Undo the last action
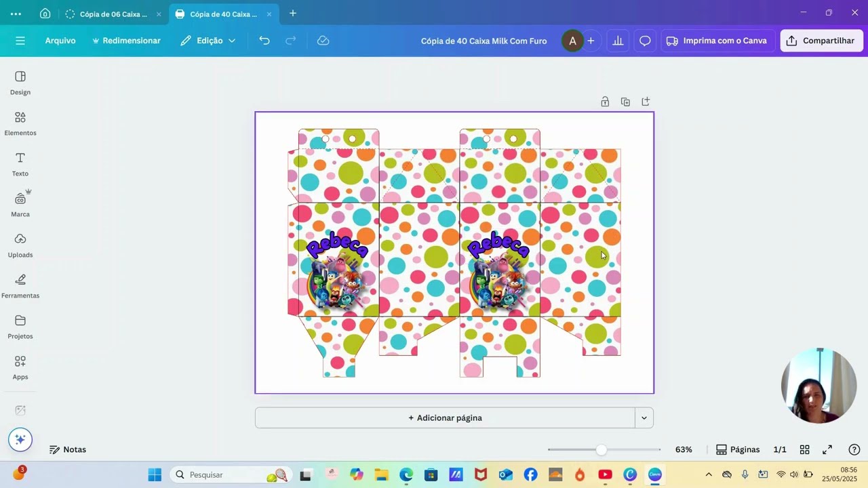The height and width of the screenshot is (488, 868). 264,41
